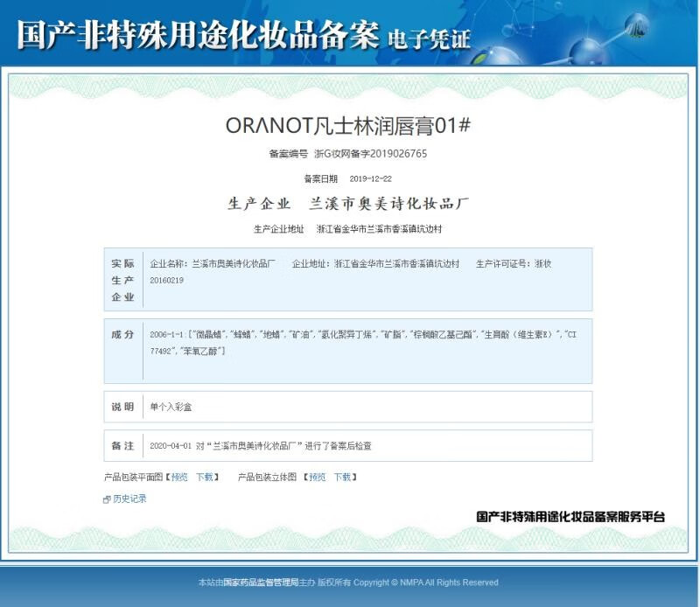Select the filing number 浙G妆网备字2019026765

tap(370, 154)
